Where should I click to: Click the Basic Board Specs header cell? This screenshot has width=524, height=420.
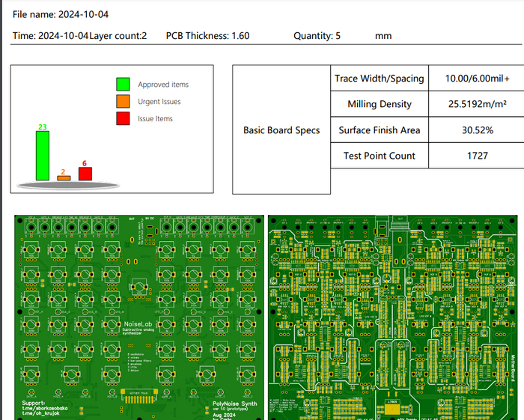[281, 130]
